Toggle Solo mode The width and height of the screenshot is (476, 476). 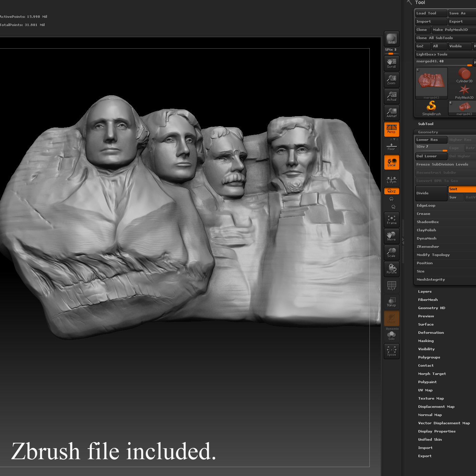(x=391, y=335)
